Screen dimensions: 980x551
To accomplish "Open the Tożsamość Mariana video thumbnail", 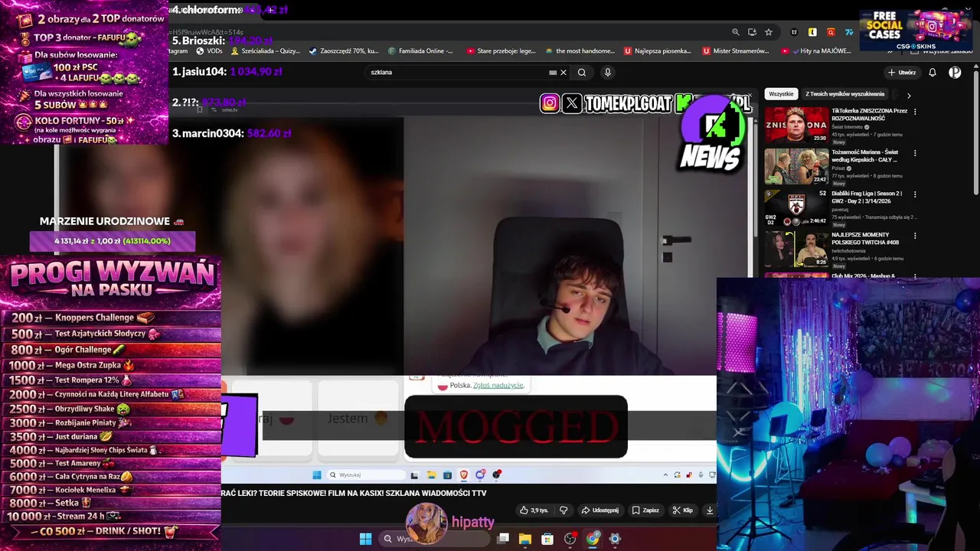I will click(x=796, y=166).
